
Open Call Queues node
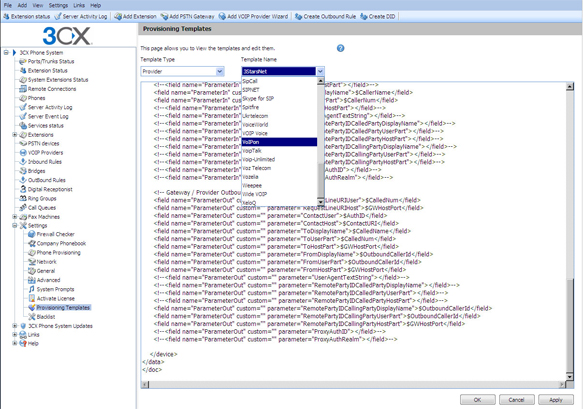[42, 208]
